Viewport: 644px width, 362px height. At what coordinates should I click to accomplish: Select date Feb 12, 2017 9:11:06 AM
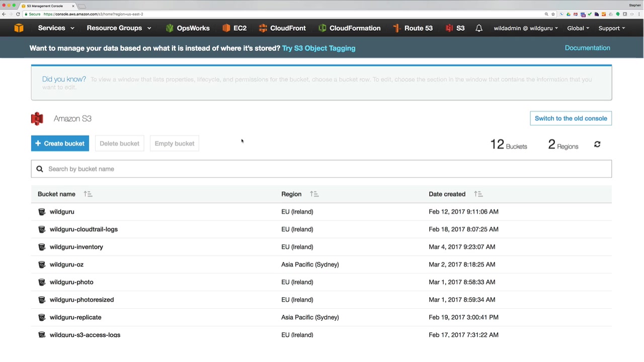coord(463,212)
